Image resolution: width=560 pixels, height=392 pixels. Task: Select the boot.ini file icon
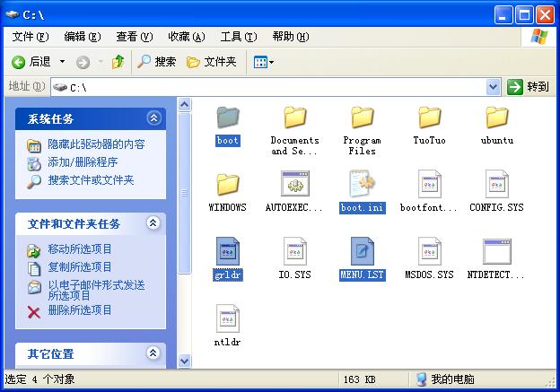point(362,184)
